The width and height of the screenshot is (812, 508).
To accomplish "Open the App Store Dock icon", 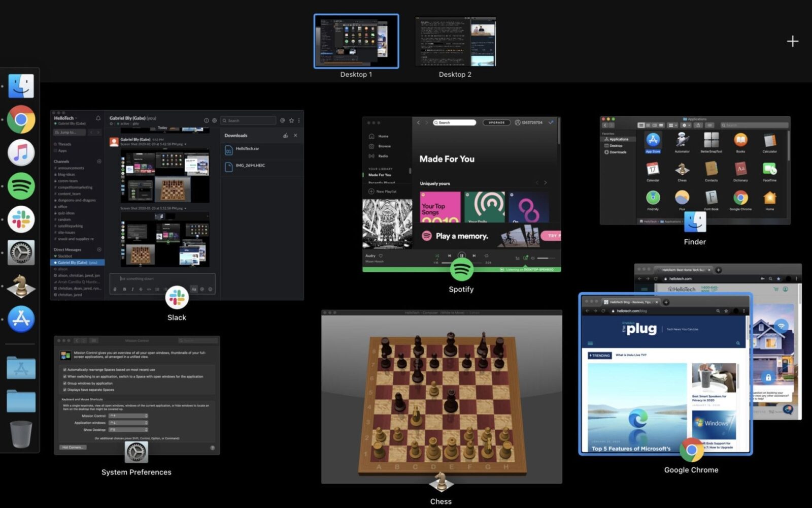I will point(21,319).
